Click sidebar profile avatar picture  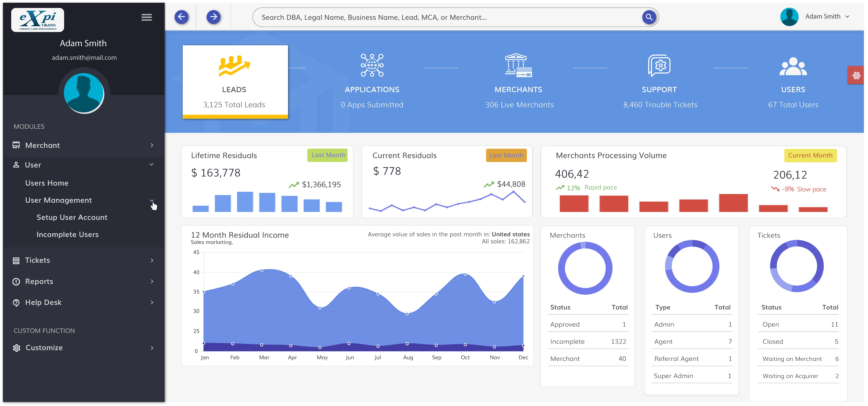[x=84, y=93]
